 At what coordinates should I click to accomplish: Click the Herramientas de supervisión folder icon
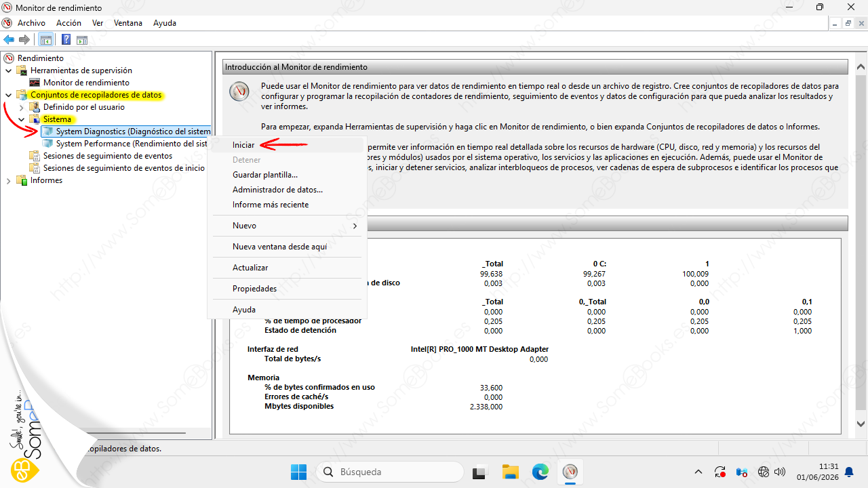pyautogui.click(x=22, y=70)
